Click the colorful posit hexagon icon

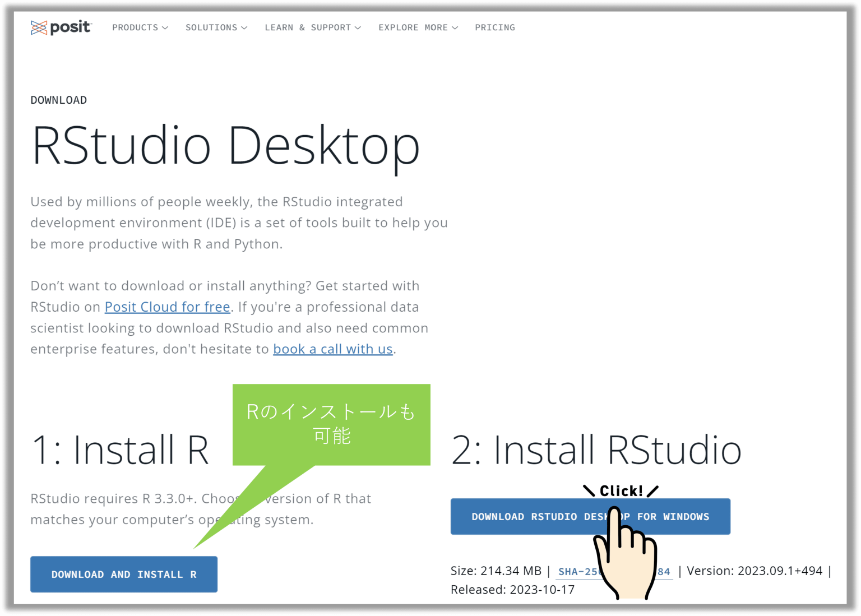(38, 27)
